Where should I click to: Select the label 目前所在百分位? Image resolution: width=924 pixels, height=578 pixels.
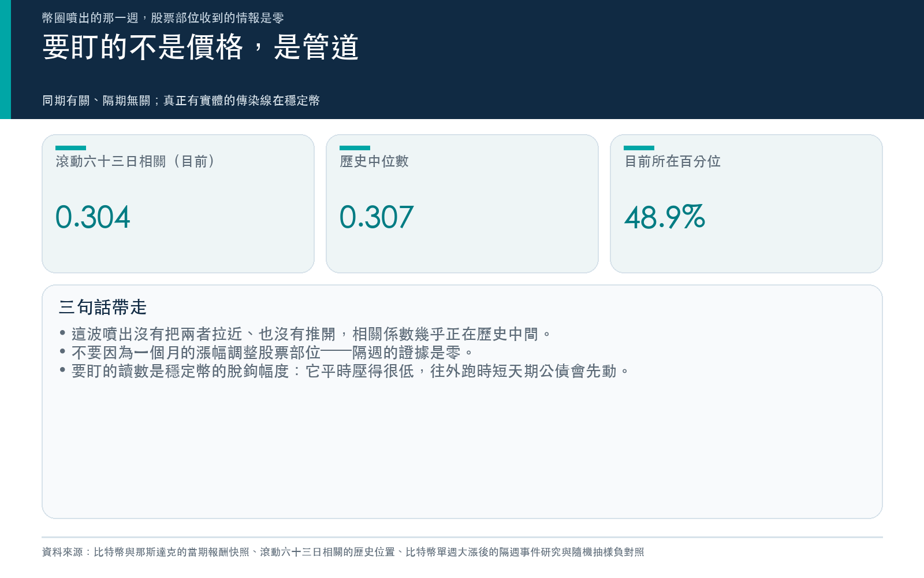coord(672,161)
